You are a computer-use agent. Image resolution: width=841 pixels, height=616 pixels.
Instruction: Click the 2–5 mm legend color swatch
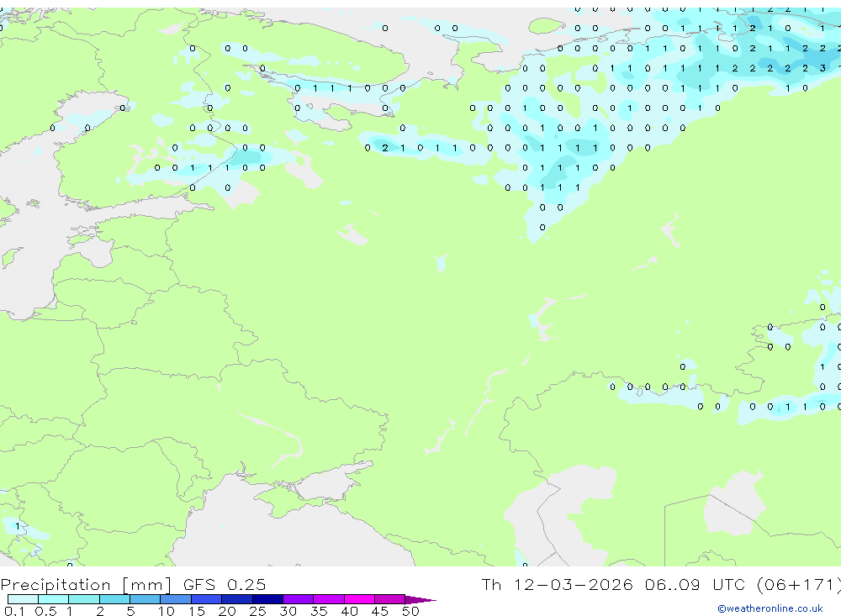(x=114, y=599)
